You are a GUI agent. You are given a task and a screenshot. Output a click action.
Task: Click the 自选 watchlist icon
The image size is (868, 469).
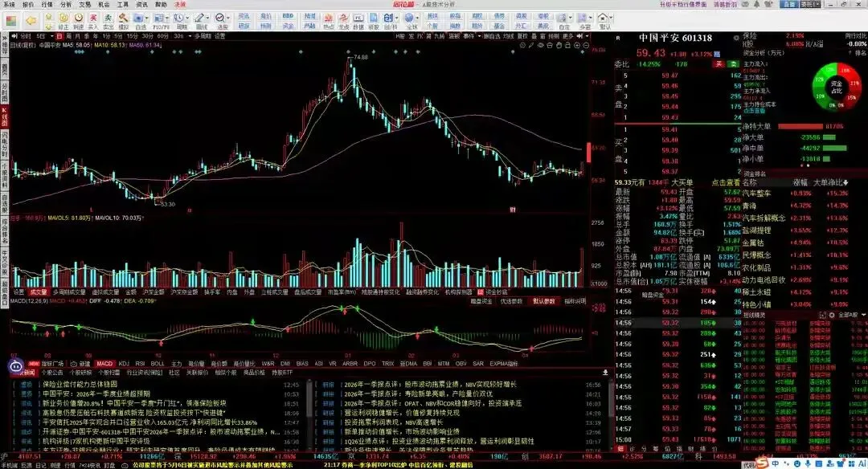point(138,18)
